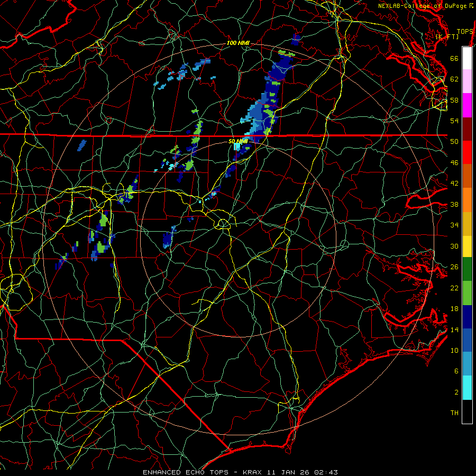Screen dimensions: 476x476
Task: Click the "50" legend value
Action: (454, 142)
